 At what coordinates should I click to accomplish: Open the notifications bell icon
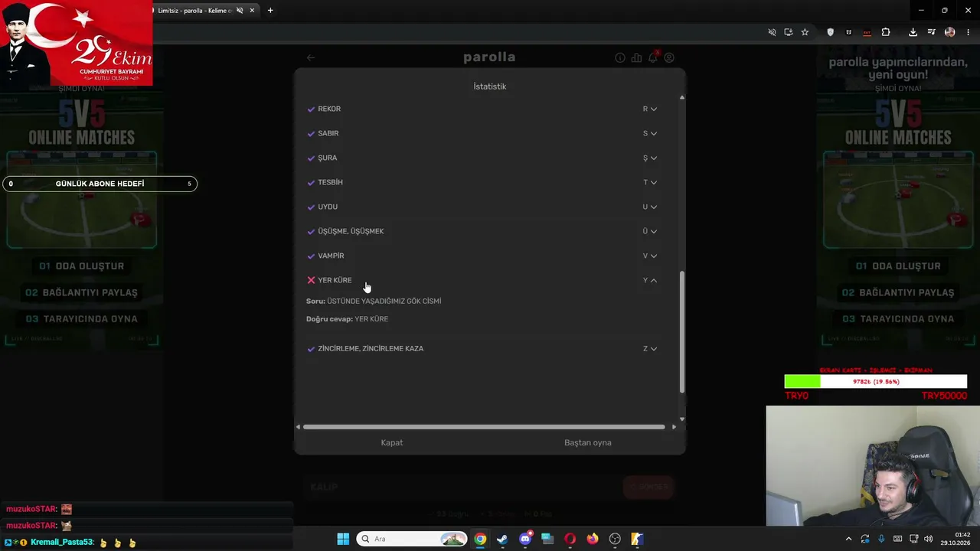(653, 57)
